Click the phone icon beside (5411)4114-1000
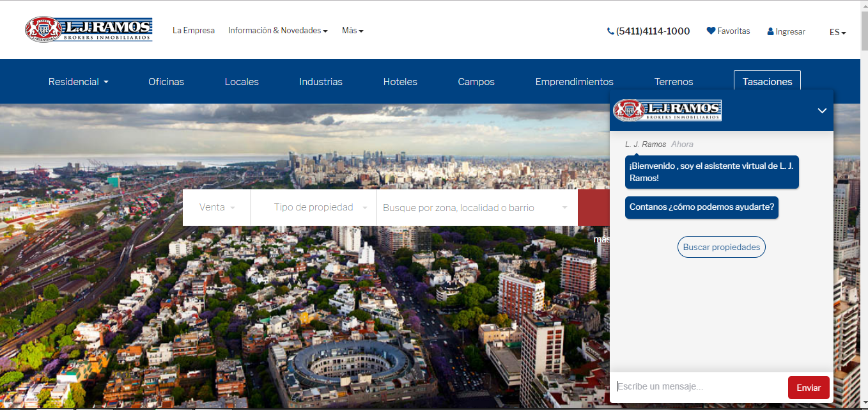Image resolution: width=868 pixels, height=410 pixels. click(610, 31)
